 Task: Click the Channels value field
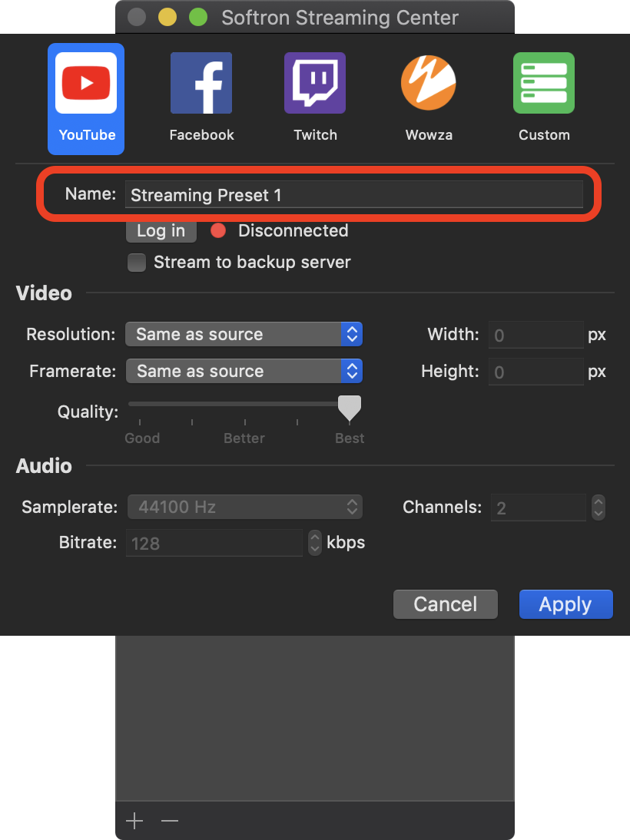539,508
